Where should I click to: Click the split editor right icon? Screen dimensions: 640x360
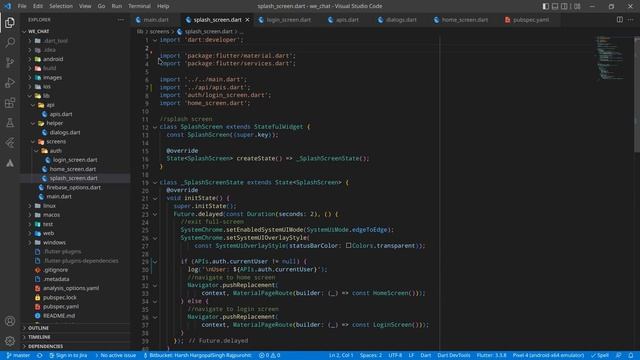click(620, 20)
